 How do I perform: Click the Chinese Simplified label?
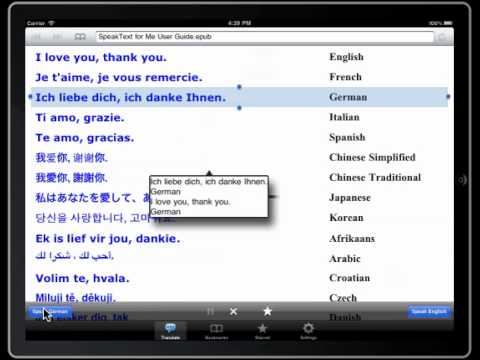372,157
